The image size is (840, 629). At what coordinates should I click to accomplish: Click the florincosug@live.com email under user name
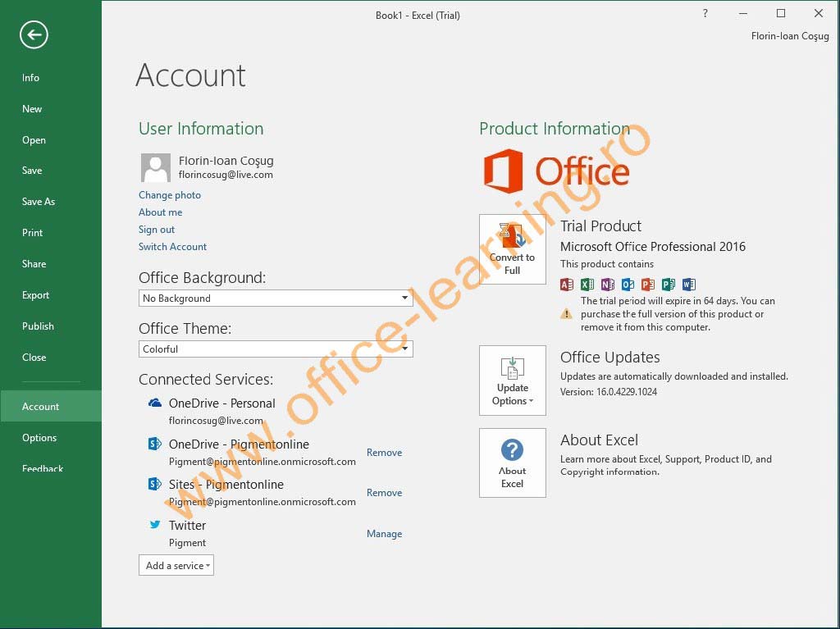226,175
